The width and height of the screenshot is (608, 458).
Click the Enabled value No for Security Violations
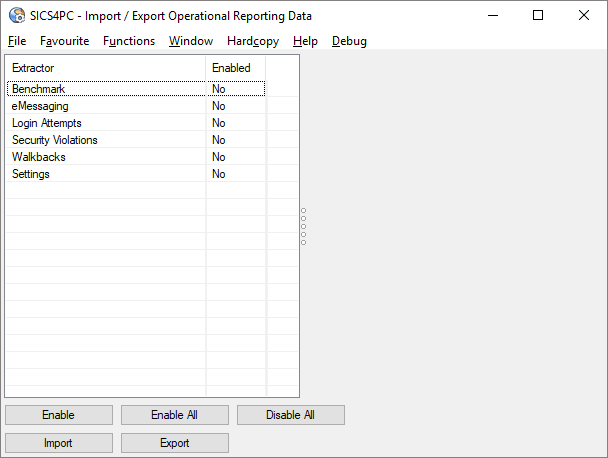219,140
